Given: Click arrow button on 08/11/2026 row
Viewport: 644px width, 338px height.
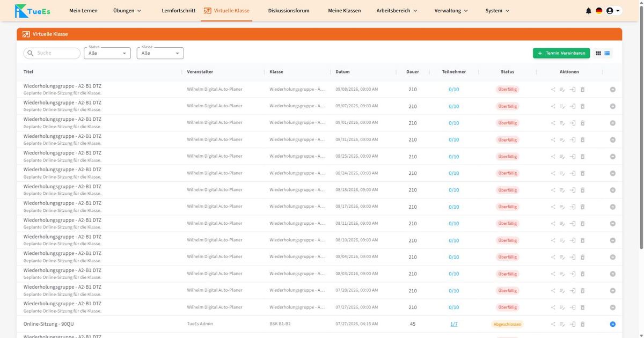Looking at the screenshot, I should (x=613, y=223).
